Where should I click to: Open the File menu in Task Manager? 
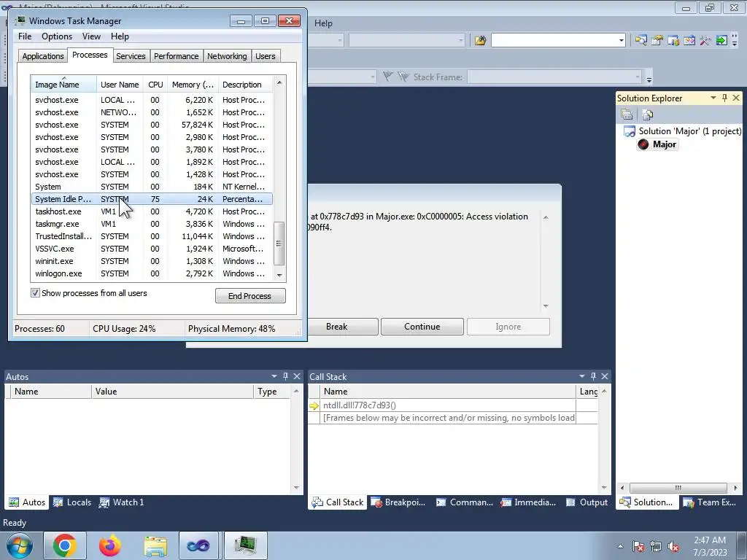point(25,36)
